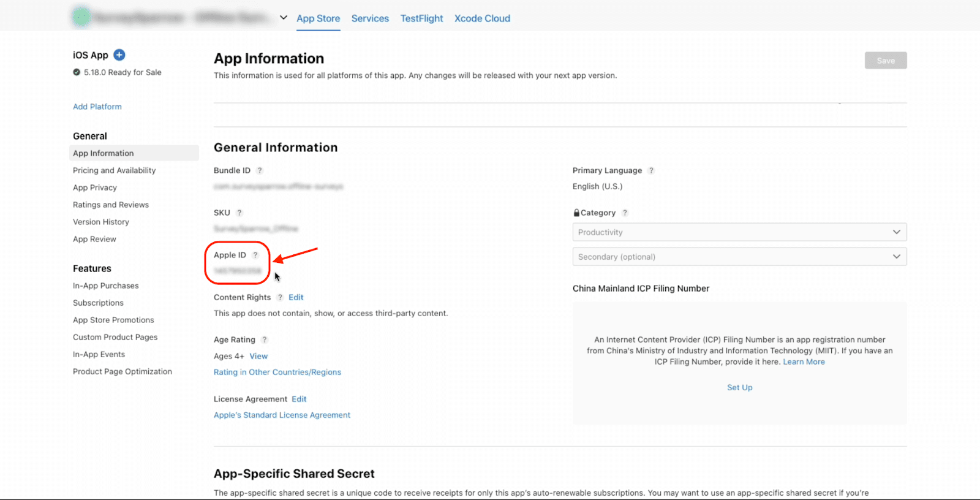Go to the Services tab
Viewport: 980px width, 500px height.
point(370,18)
